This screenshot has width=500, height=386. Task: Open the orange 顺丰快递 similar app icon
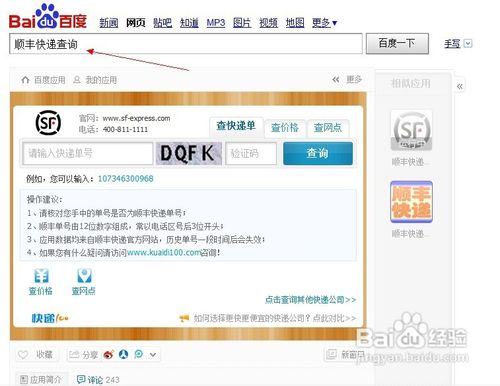pyautogui.click(x=411, y=202)
